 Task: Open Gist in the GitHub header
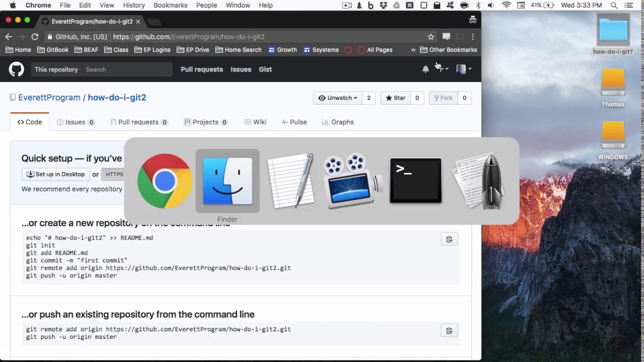(265, 69)
